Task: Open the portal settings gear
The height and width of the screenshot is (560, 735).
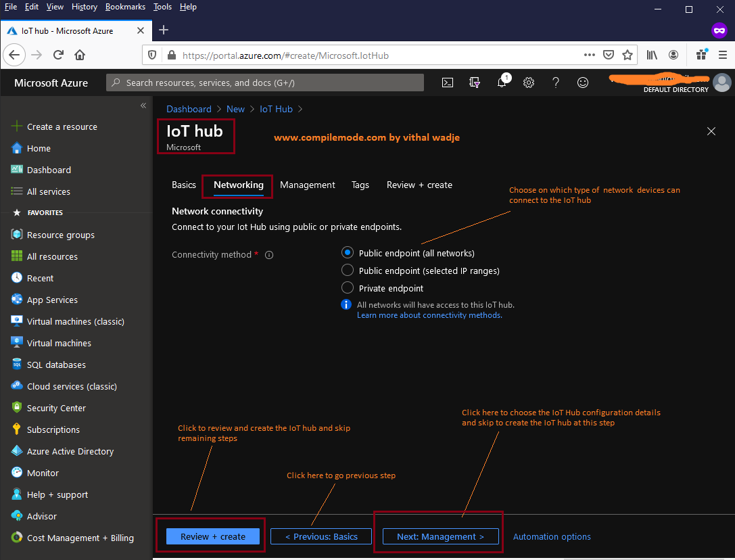Action: point(528,82)
